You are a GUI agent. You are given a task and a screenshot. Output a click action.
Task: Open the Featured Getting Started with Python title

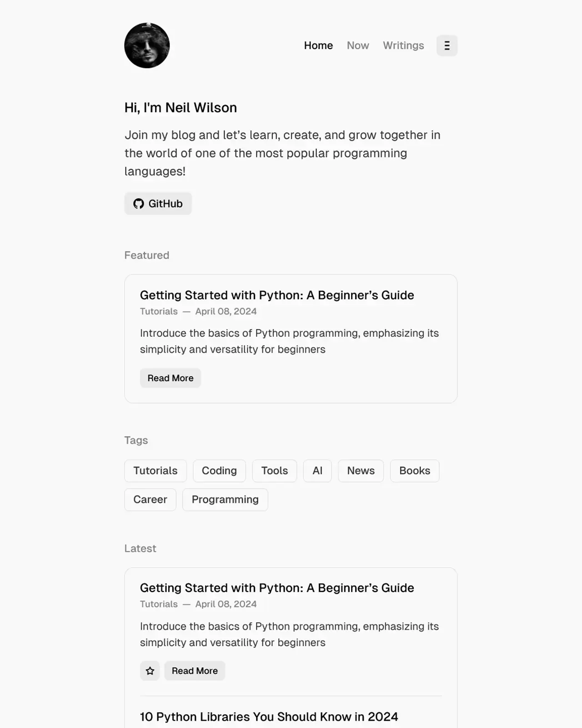point(277,295)
